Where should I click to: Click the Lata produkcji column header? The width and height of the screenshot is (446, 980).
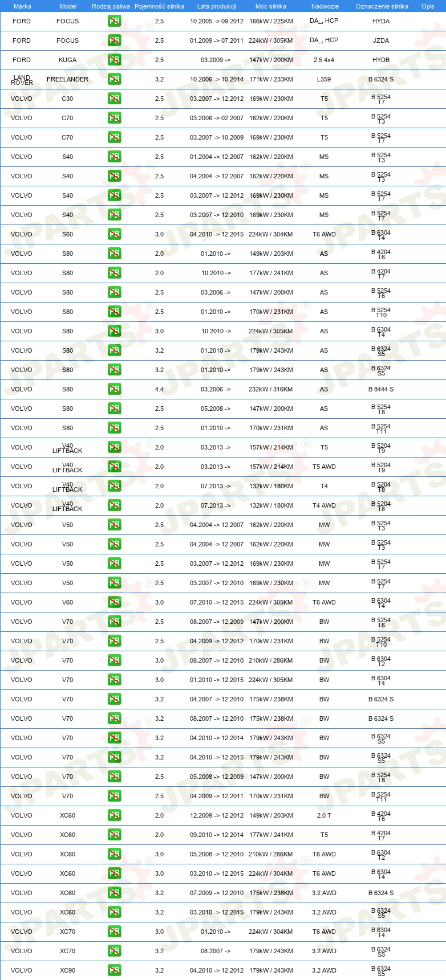pyautogui.click(x=217, y=6)
